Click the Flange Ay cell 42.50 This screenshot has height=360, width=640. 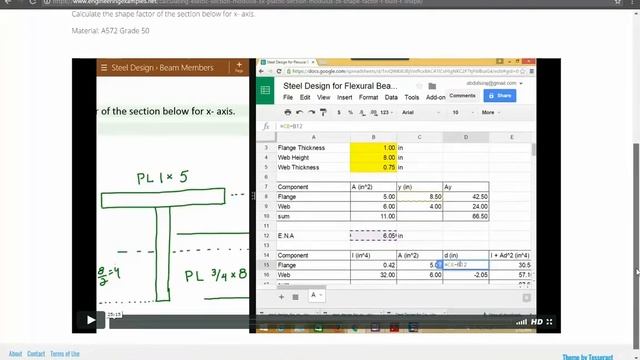pos(466,197)
